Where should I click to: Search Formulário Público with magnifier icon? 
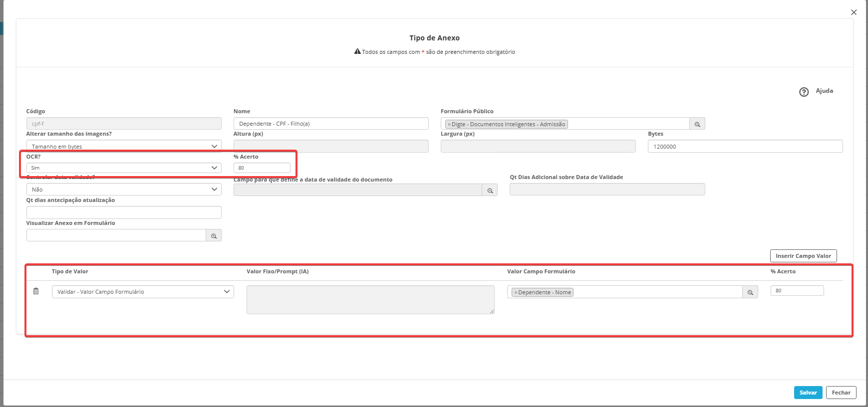click(697, 124)
